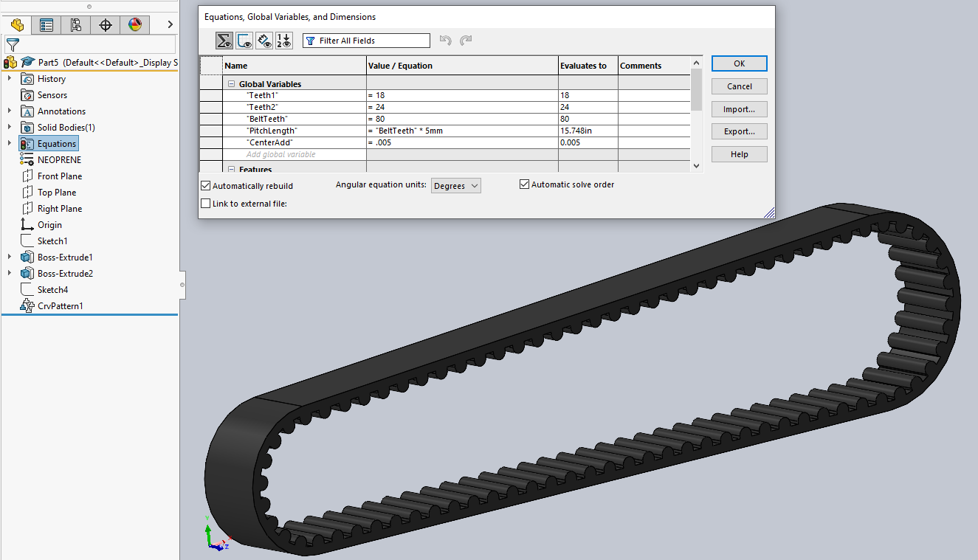
Task: Click the Equations folder icon
Action: (27, 144)
